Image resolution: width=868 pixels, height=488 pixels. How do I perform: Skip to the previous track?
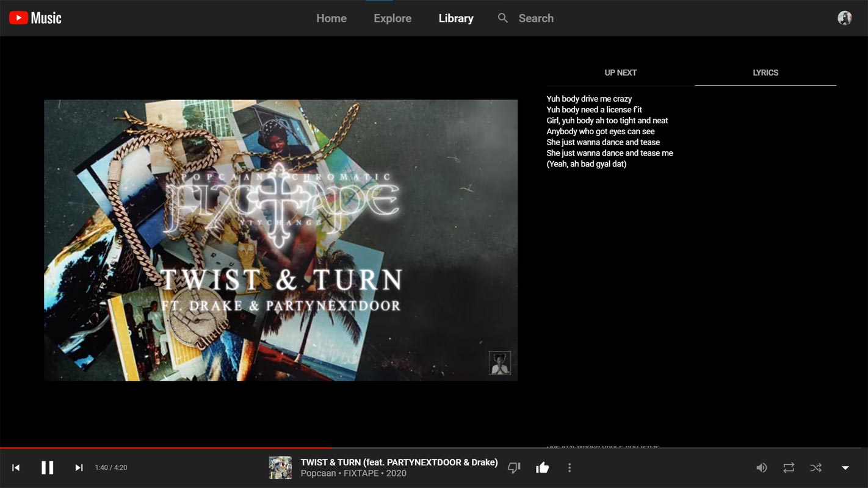16,468
